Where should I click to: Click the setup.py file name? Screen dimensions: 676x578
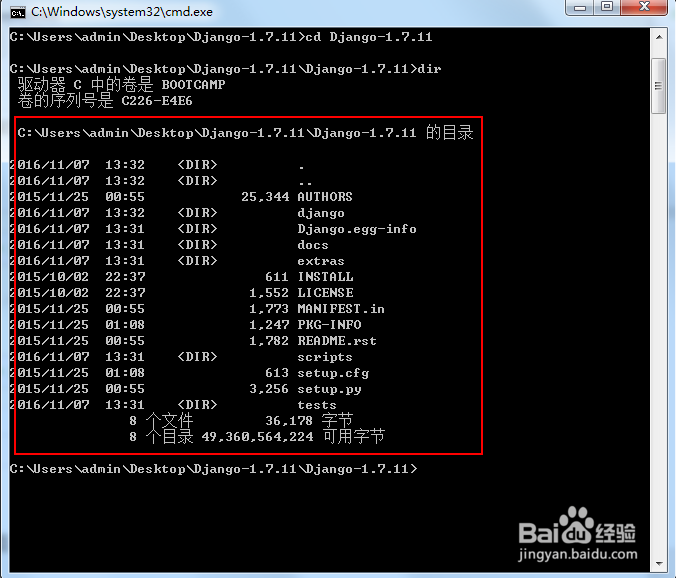(x=329, y=389)
